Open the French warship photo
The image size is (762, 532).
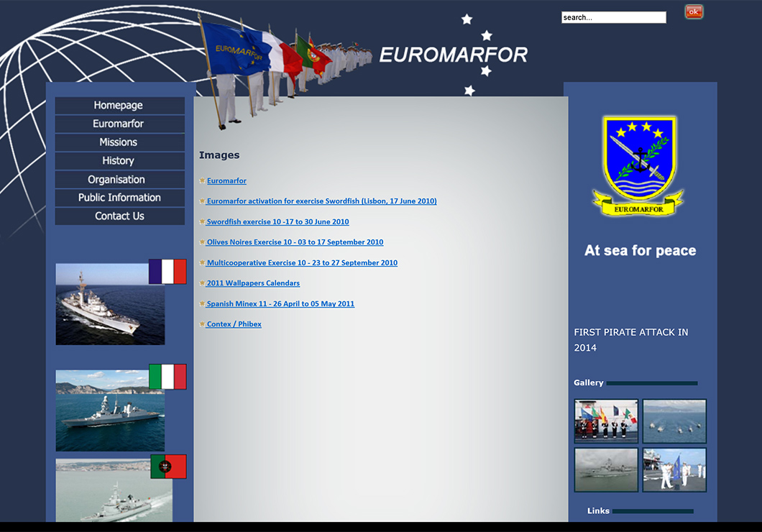[110, 304]
